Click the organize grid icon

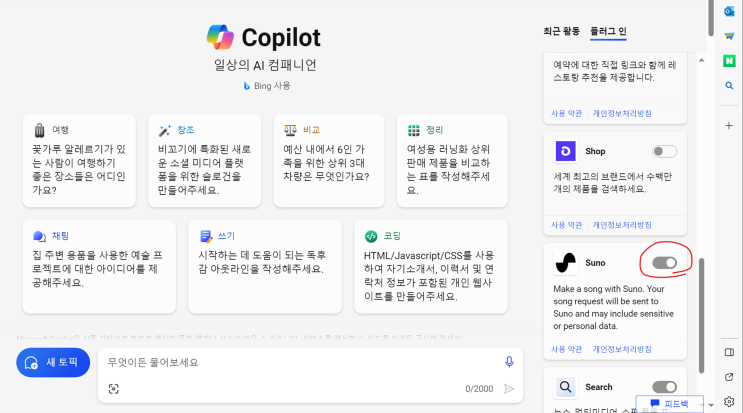pos(414,130)
